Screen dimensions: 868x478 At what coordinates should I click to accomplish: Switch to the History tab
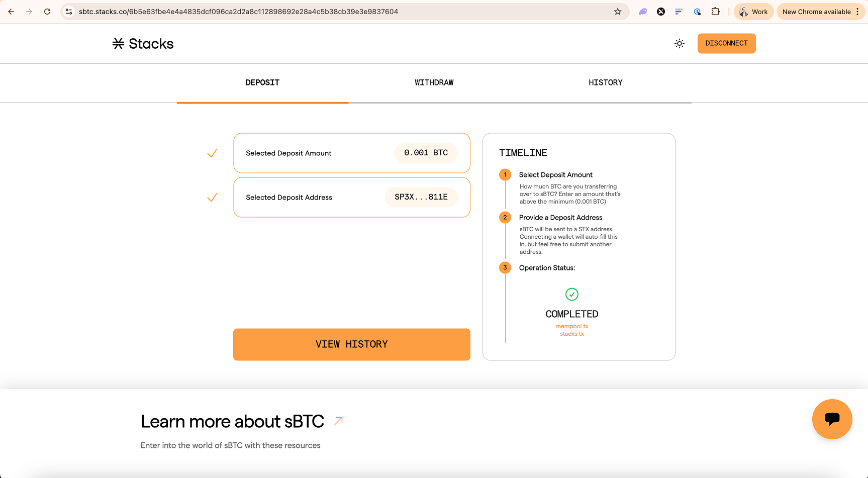[605, 82]
